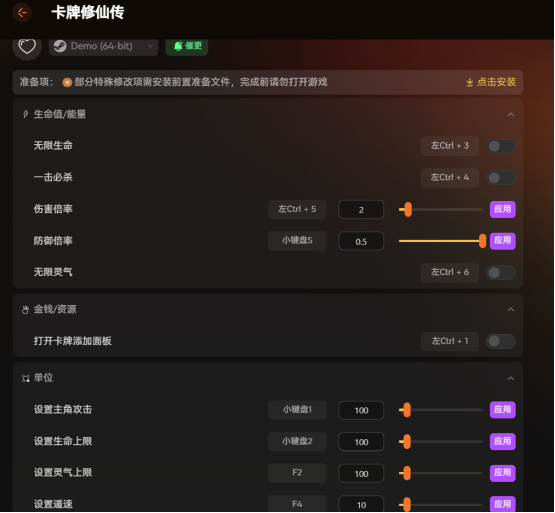Viewport: 555px width, 513px height.
Task: Focus the 设置生命上限 value field
Action: 361,442
